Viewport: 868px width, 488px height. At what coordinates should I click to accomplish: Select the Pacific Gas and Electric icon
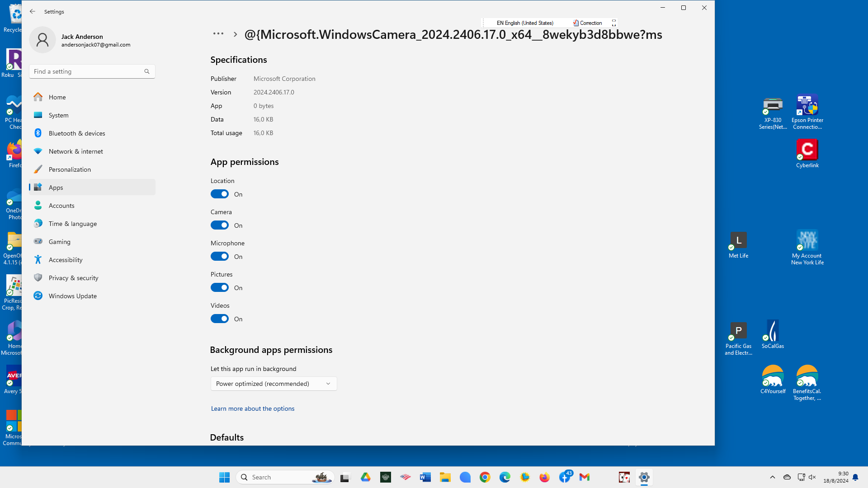point(739,339)
